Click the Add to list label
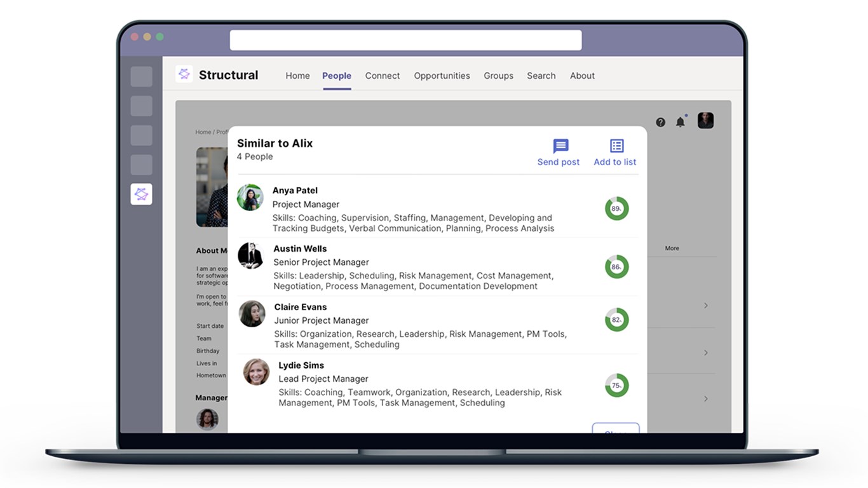Image resolution: width=868 pixels, height=488 pixels. (615, 162)
